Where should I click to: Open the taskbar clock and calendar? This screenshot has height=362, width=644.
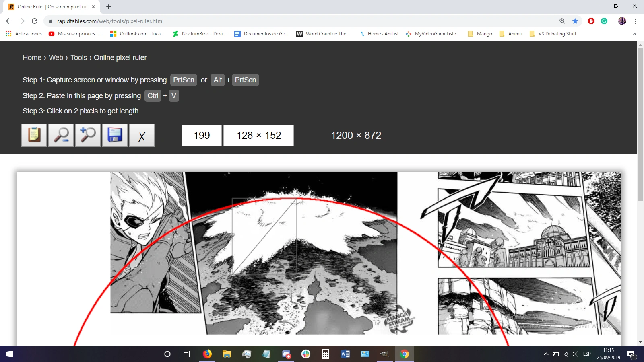(609, 354)
